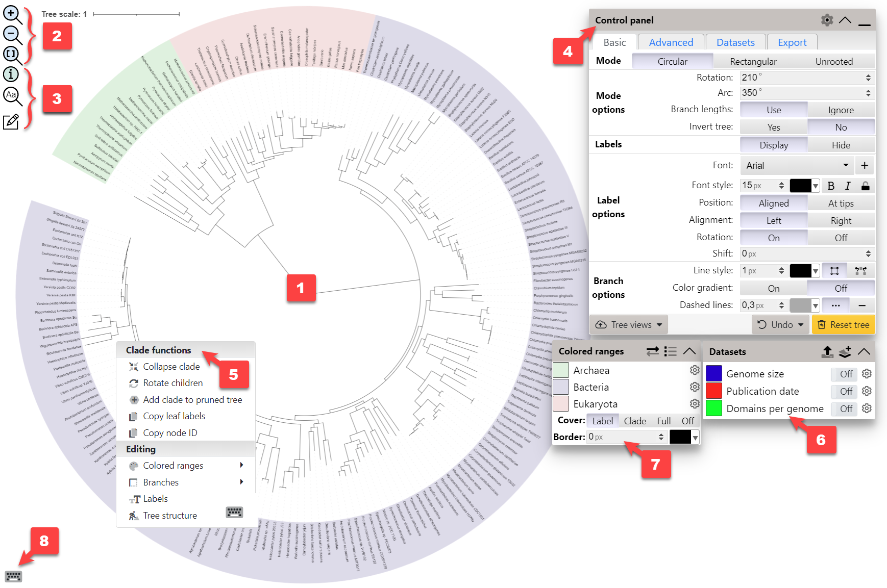Set label position to At tips
Screen dimensions: 887x588
(x=841, y=203)
